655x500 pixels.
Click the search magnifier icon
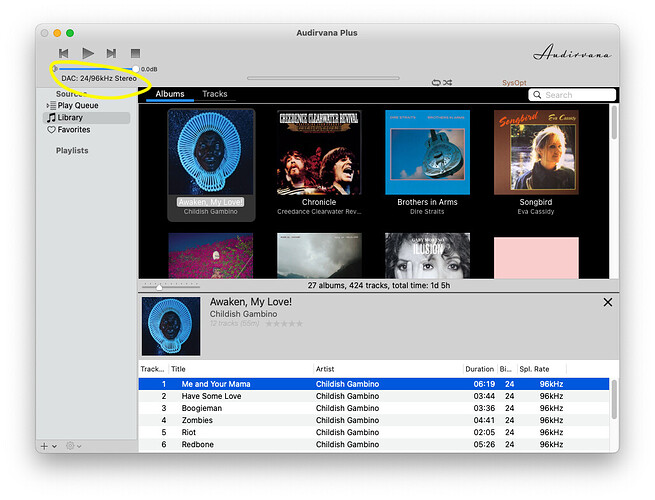[537, 95]
